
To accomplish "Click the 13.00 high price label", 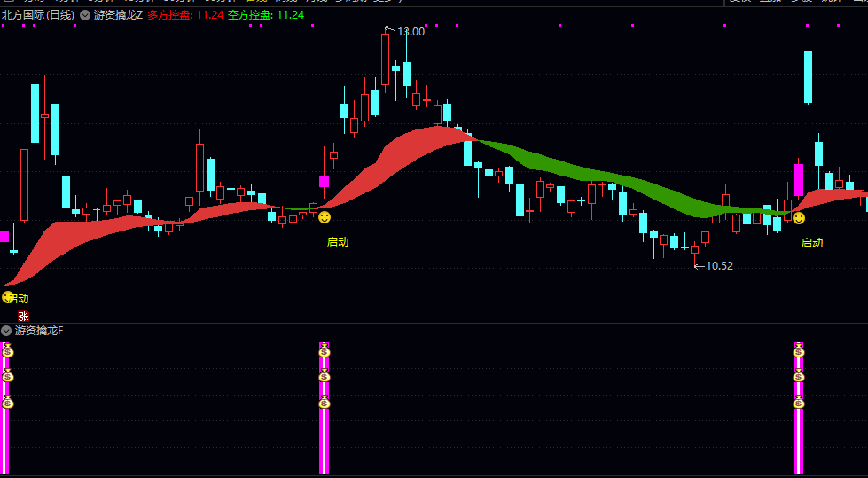I will 411,32.
